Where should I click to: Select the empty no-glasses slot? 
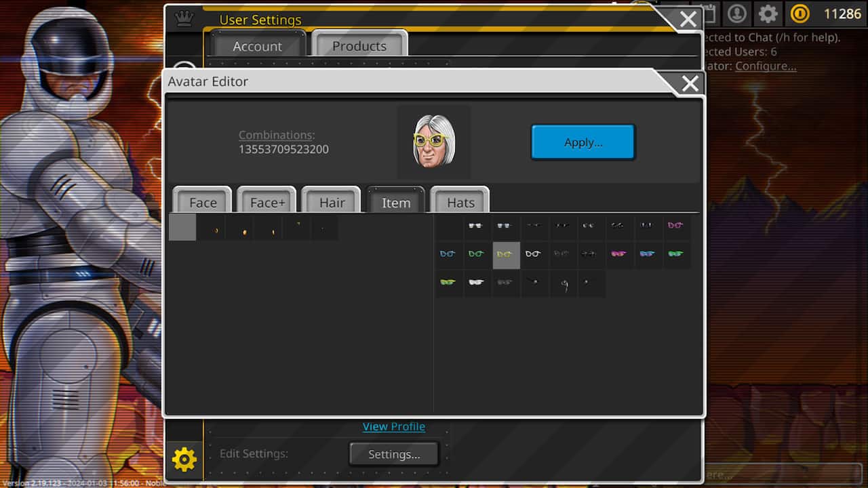(x=448, y=226)
